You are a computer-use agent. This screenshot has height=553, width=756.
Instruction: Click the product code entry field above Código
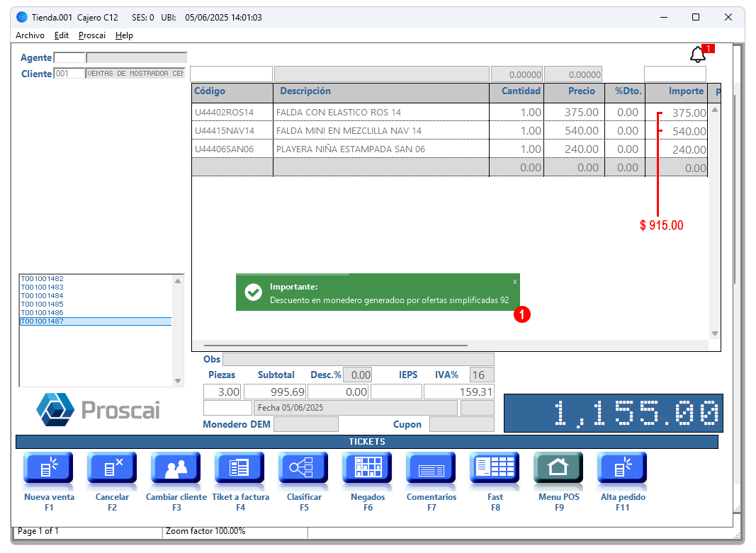click(x=232, y=74)
